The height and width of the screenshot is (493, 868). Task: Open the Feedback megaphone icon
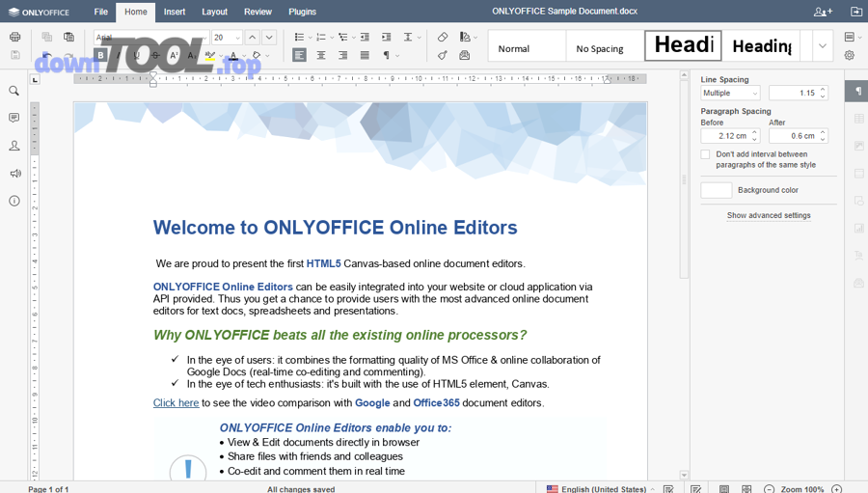coord(14,174)
